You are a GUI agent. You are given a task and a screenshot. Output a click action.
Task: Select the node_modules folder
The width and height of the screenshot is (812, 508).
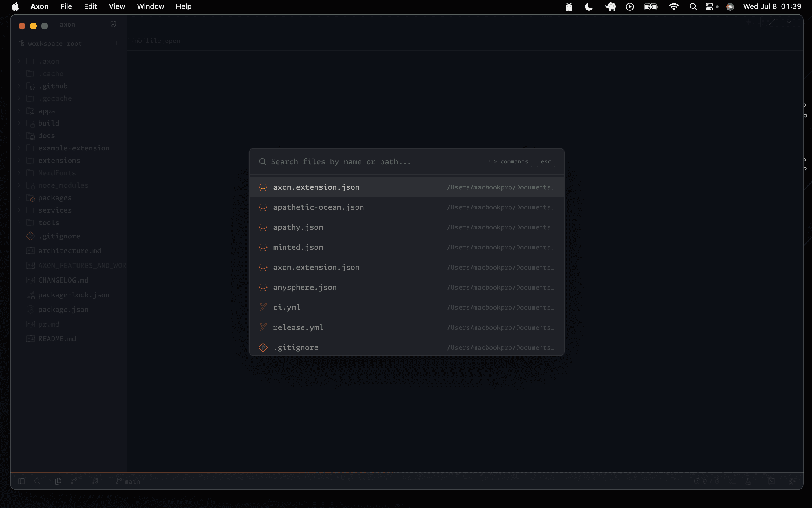coord(69,185)
